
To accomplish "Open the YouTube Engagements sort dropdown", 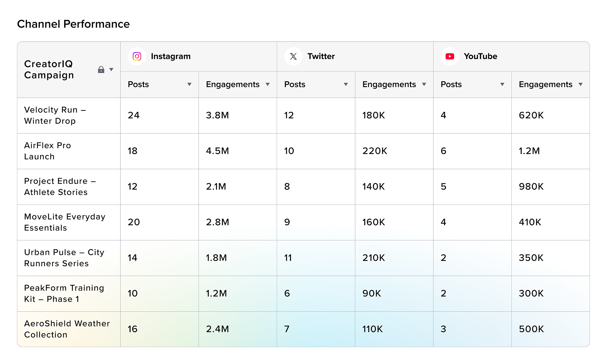I will (581, 84).
